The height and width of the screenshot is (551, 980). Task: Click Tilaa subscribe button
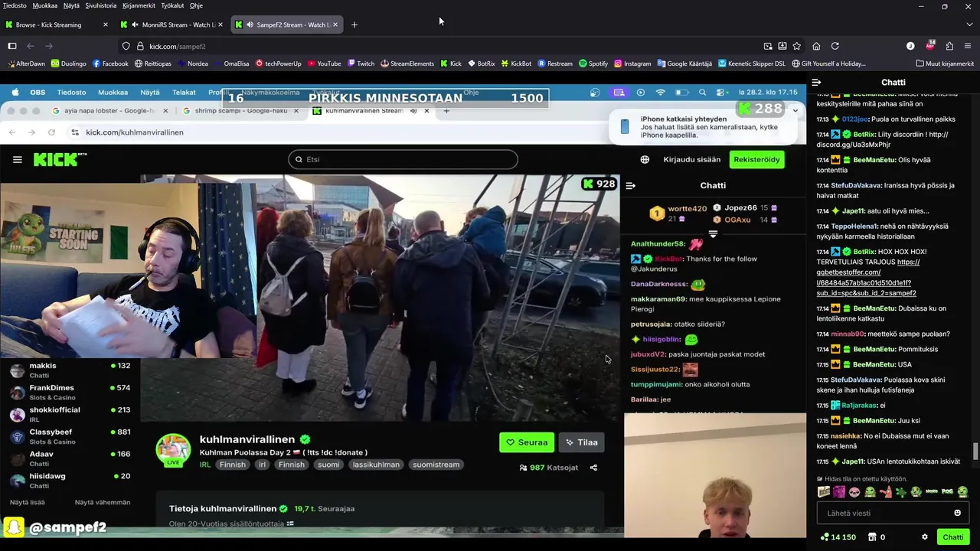pos(581,442)
